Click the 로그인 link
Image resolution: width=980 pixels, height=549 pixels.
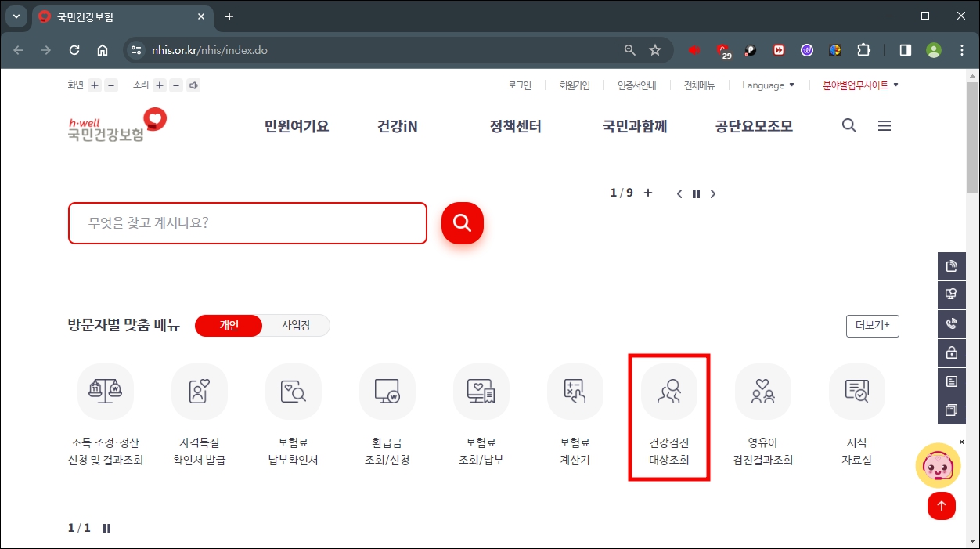(520, 85)
